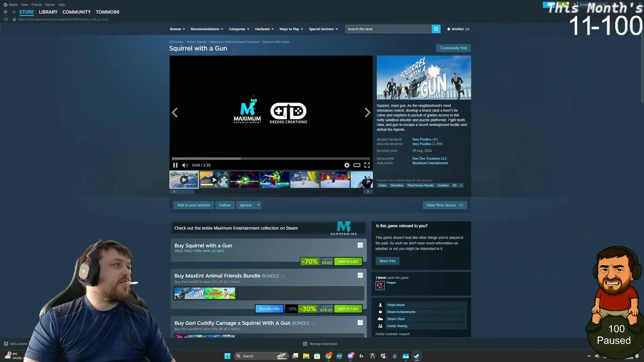This screenshot has height=362, width=644.
Task: Open Chrome from the taskbar
Action: click(328, 356)
